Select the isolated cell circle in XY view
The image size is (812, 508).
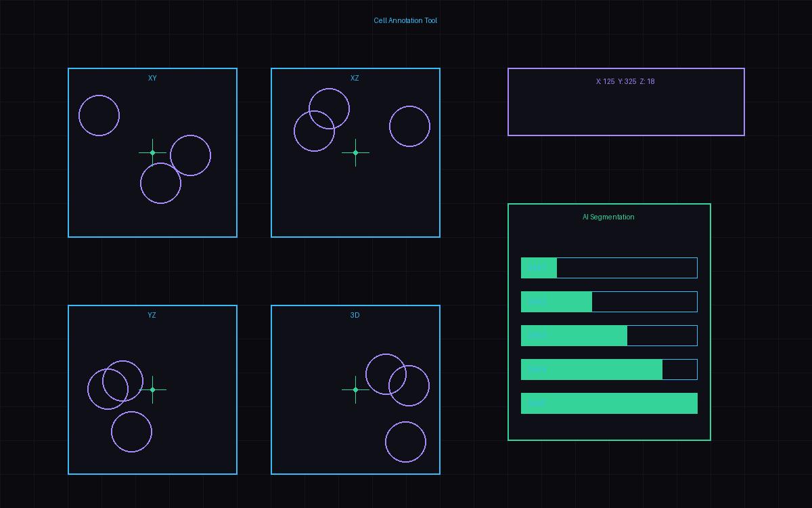click(99, 115)
